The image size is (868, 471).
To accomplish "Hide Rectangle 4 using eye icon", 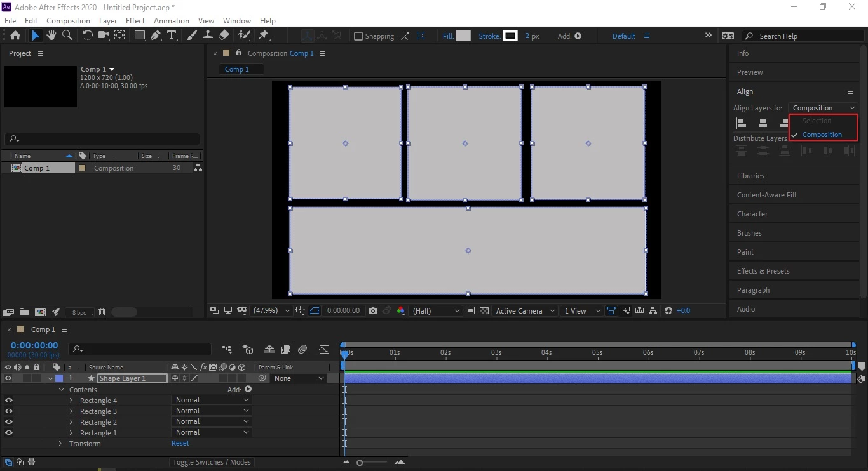I will pos(9,401).
